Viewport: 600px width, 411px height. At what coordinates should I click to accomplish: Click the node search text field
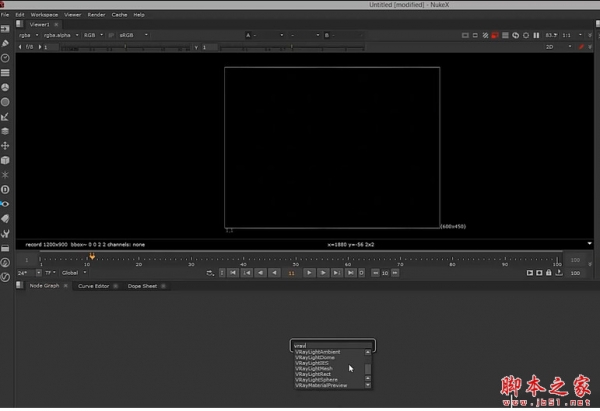[332, 345]
